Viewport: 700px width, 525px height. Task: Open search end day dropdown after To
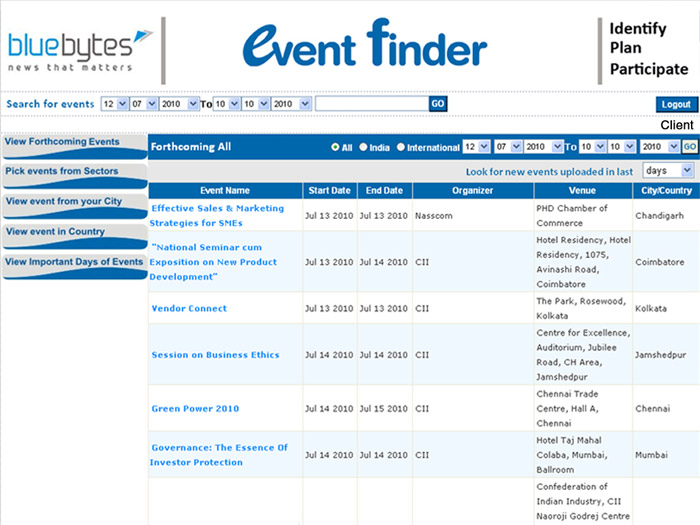(x=227, y=104)
